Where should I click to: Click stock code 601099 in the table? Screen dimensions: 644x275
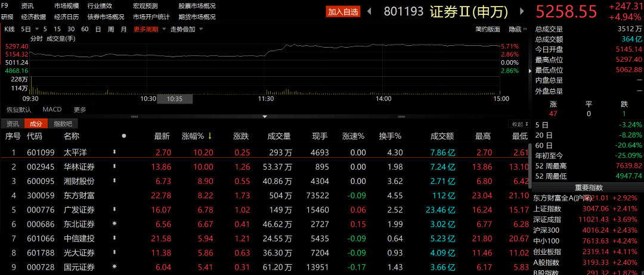41,153
